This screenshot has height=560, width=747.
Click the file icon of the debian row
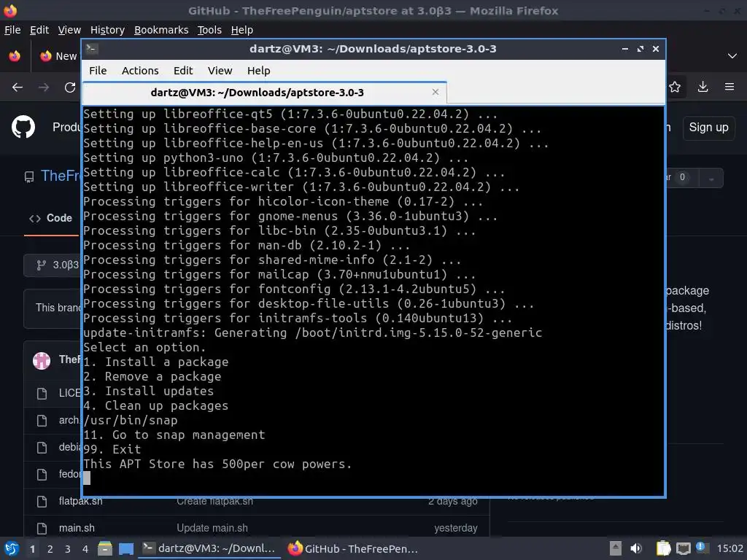42,448
